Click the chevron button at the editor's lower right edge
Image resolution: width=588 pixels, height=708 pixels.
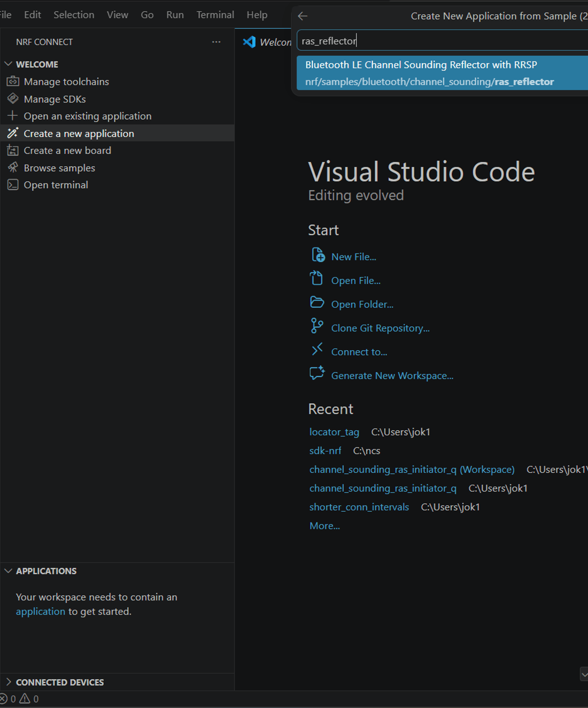(x=584, y=674)
